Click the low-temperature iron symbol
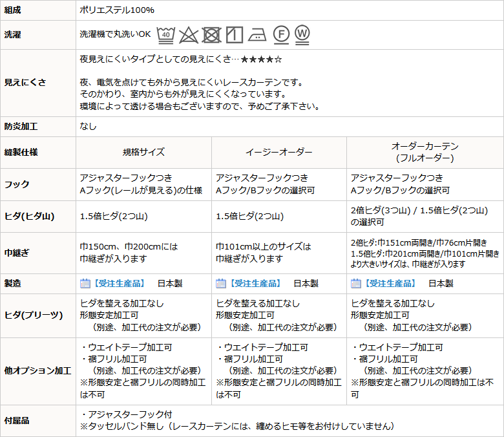504x437 pixels. (x=257, y=35)
